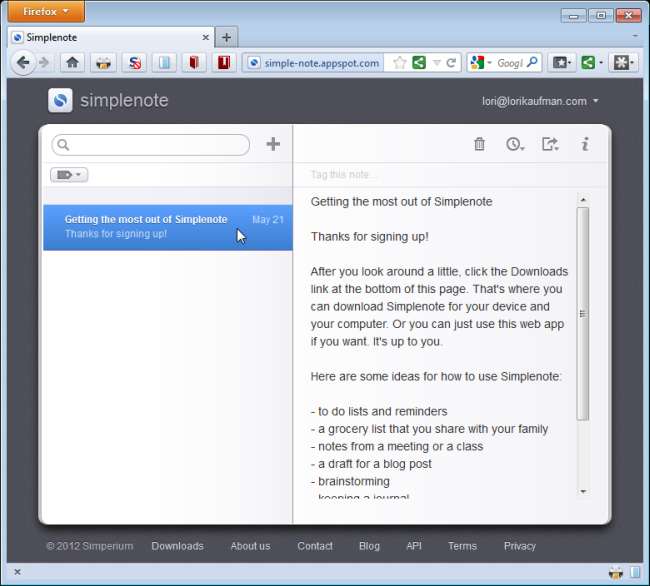Open the lori@lorikaufman.com account menu
The width and height of the screenshot is (650, 586).
click(540, 101)
